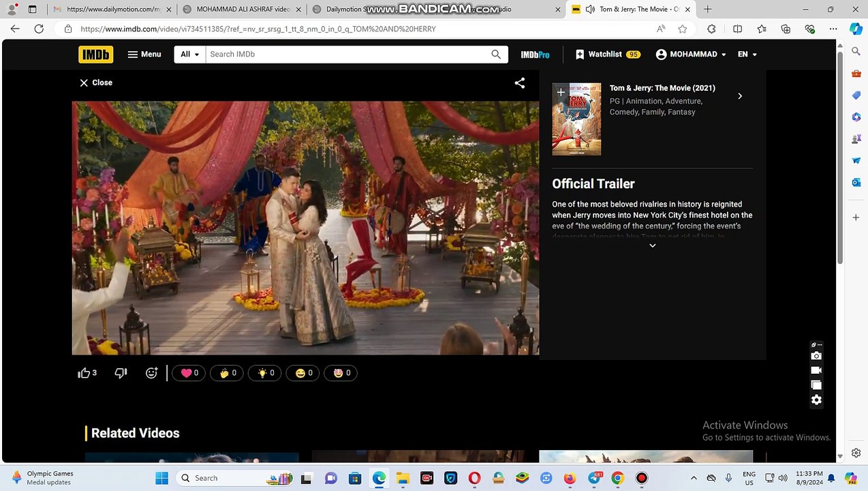Refresh the current page
This screenshot has height=491, width=868.
tap(39, 29)
